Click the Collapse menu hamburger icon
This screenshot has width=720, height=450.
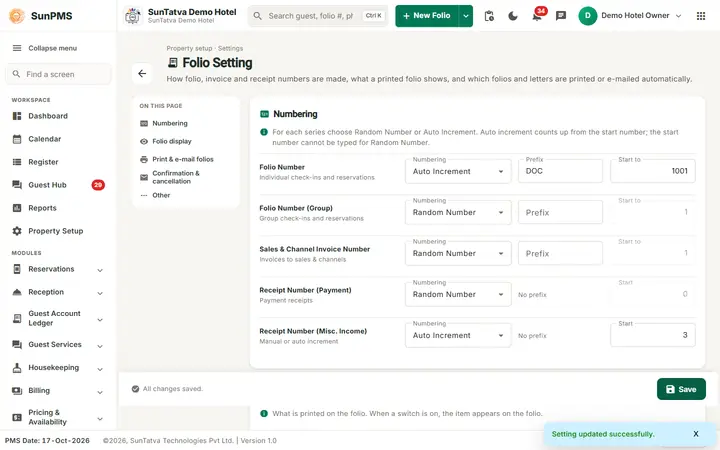(17, 48)
